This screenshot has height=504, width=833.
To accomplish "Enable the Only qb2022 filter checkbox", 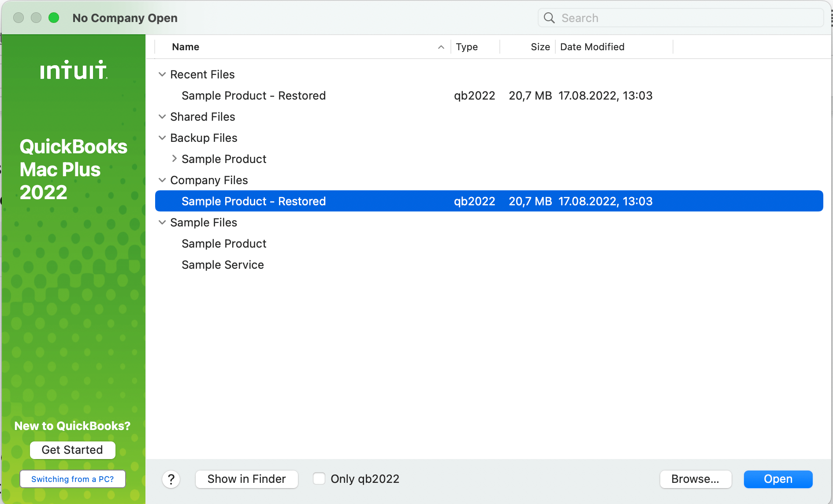I will tap(319, 478).
